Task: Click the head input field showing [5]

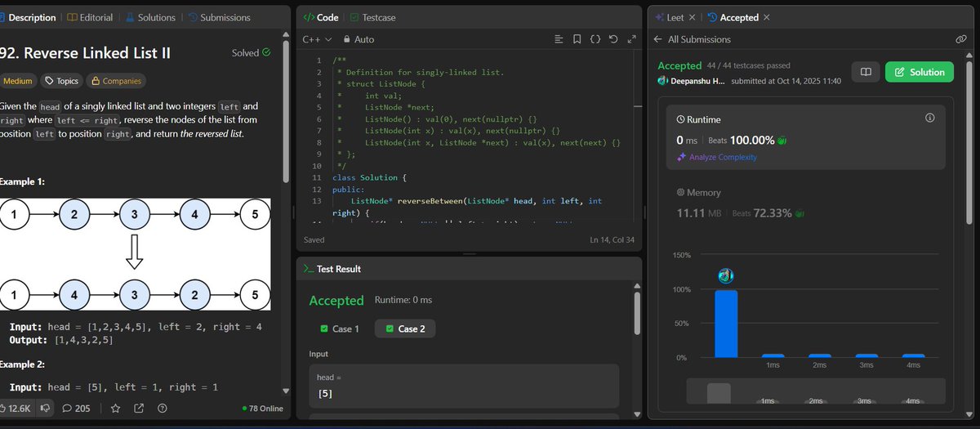Action: click(x=464, y=386)
